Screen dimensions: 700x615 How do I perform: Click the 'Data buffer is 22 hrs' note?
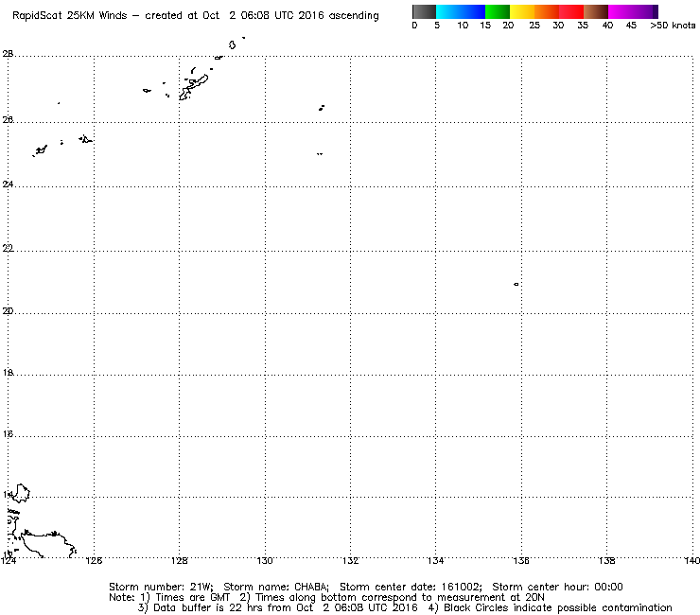pyautogui.click(x=209, y=607)
